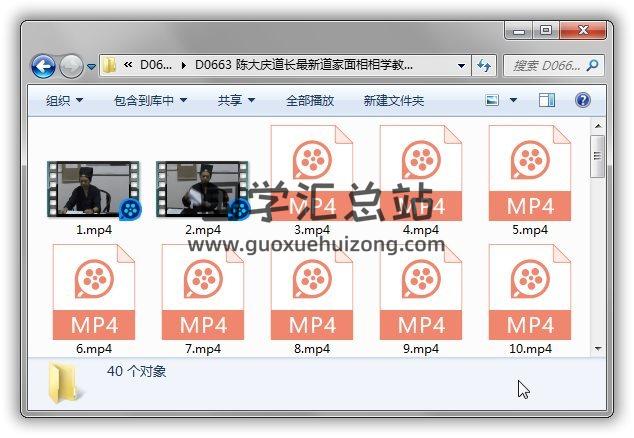Open the 组织 menu

click(65, 100)
